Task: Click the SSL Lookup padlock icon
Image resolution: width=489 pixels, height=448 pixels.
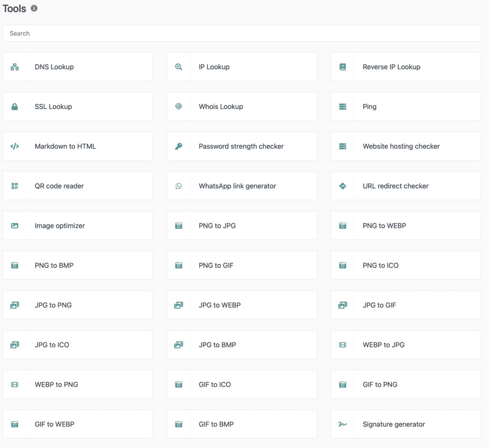Action: coord(15,107)
